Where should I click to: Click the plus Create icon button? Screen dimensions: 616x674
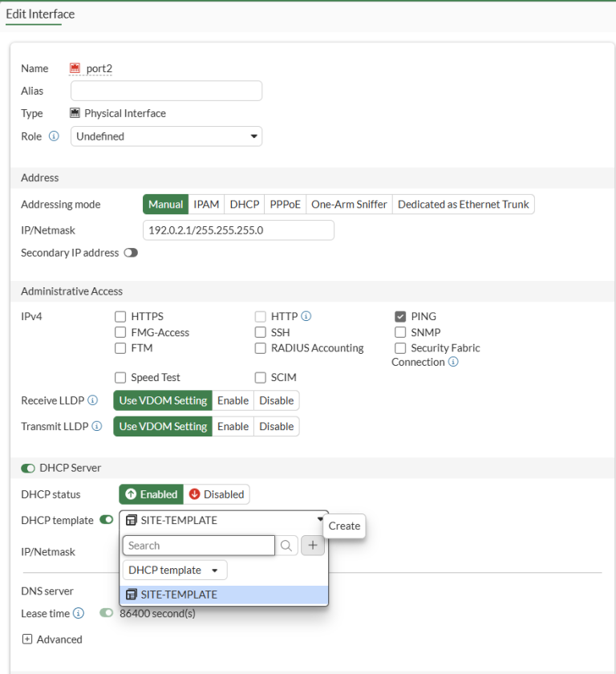(313, 546)
